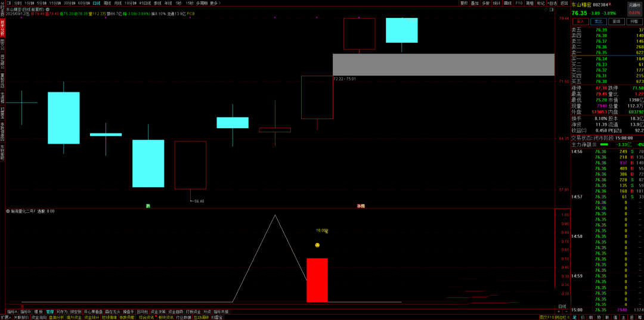
Task: Toggle side panel icon above price axis
Action: tap(552, 10)
